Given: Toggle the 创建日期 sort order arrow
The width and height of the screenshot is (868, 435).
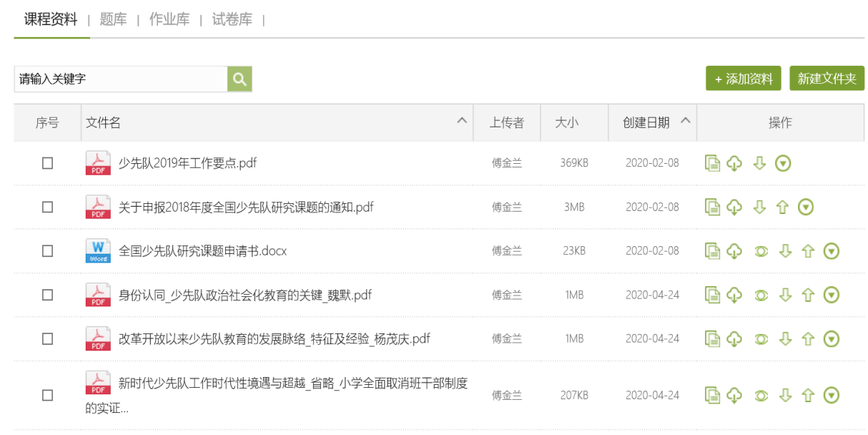Looking at the screenshot, I should pyautogui.click(x=685, y=122).
